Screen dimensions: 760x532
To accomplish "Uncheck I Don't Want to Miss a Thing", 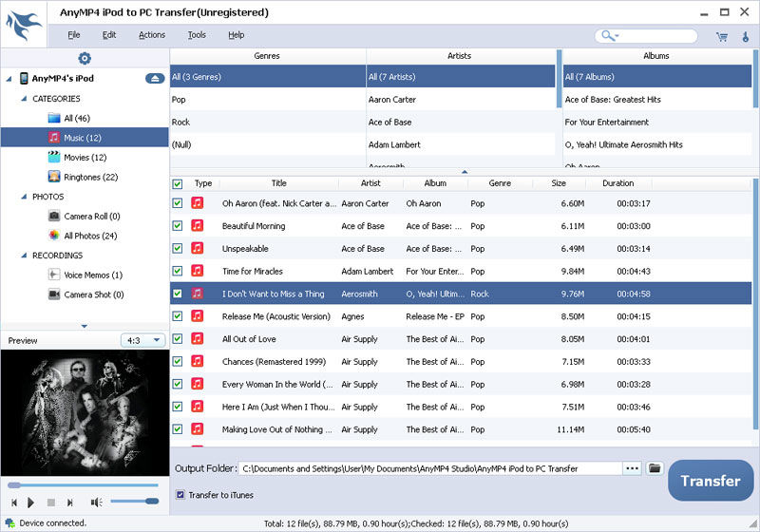I will pyautogui.click(x=178, y=294).
